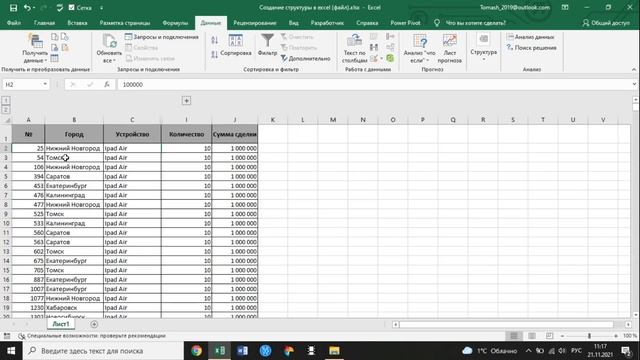Expand hidden column group with plus button

click(186, 100)
